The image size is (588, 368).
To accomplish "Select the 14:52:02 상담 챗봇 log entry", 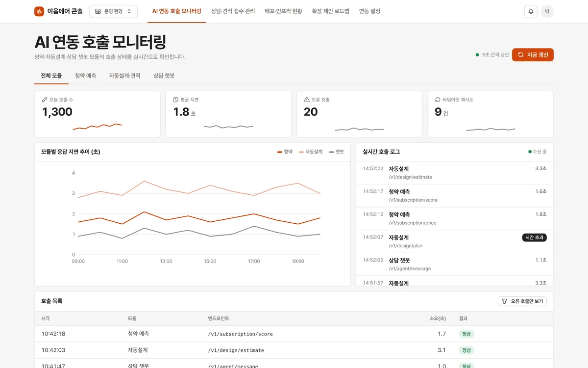I will [455, 264].
